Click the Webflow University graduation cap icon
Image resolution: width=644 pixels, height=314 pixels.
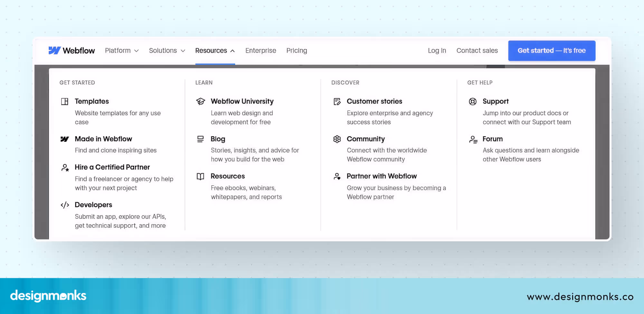coord(201,101)
